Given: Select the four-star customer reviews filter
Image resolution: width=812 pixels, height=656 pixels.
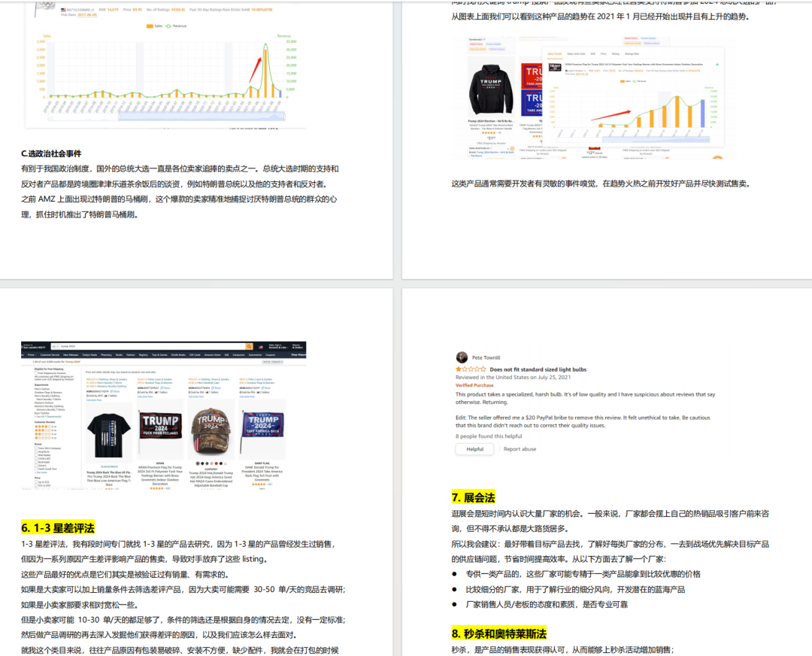Looking at the screenshot, I should pyautogui.click(x=45, y=427).
